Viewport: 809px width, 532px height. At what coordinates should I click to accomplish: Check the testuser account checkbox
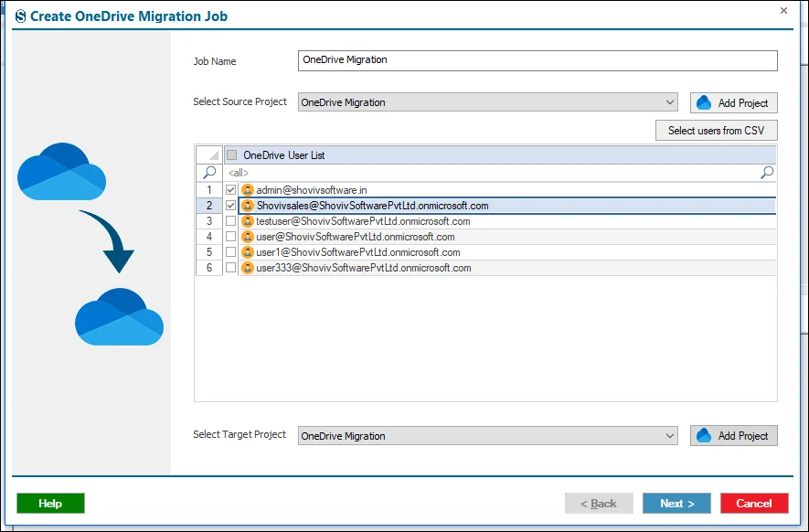pyautogui.click(x=230, y=221)
